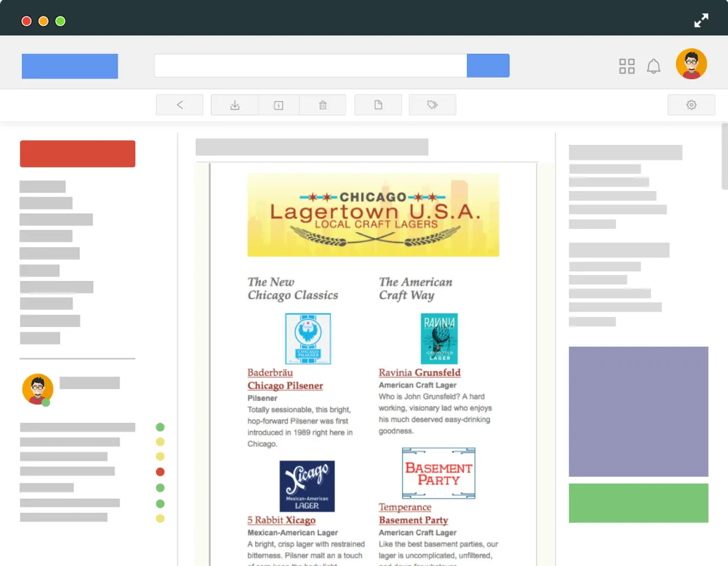The image size is (728, 566).
Task: Follow the Ravinia Grunsfeld link
Action: (420, 373)
